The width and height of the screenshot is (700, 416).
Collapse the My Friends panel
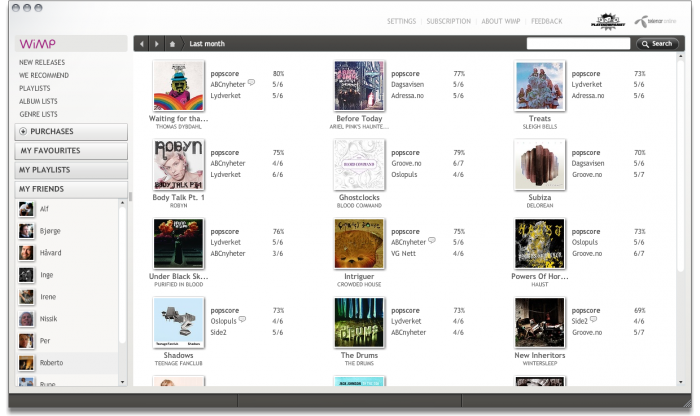pyautogui.click(x=72, y=189)
